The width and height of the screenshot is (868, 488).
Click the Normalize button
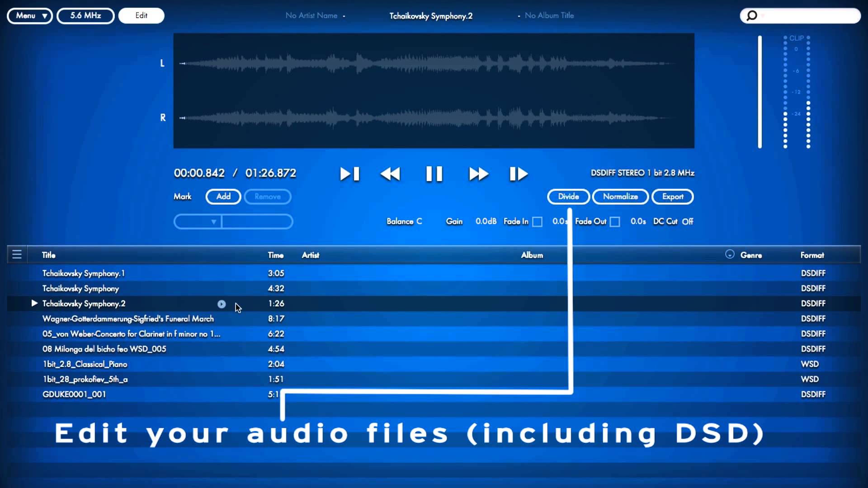pyautogui.click(x=620, y=197)
